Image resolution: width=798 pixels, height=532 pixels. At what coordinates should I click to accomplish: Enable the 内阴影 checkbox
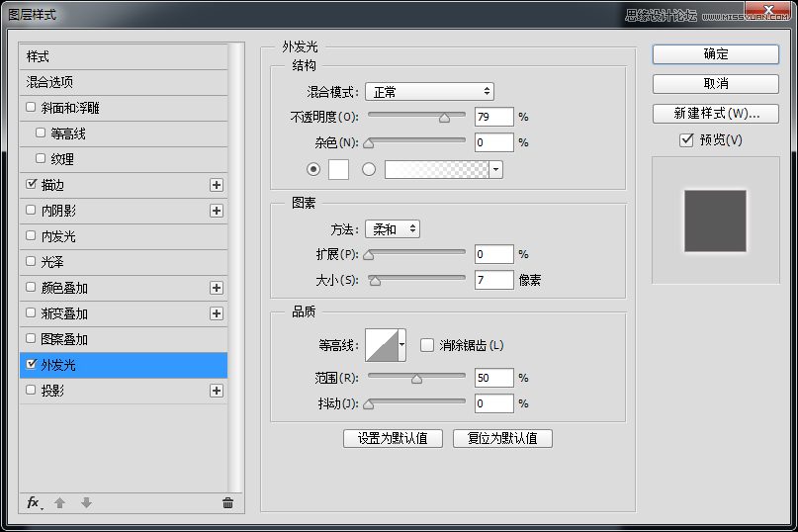[31, 210]
